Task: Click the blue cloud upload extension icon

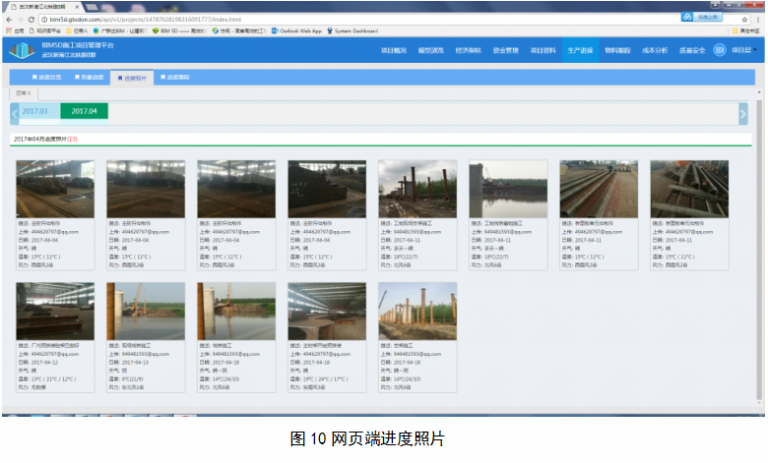Action: 688,18
